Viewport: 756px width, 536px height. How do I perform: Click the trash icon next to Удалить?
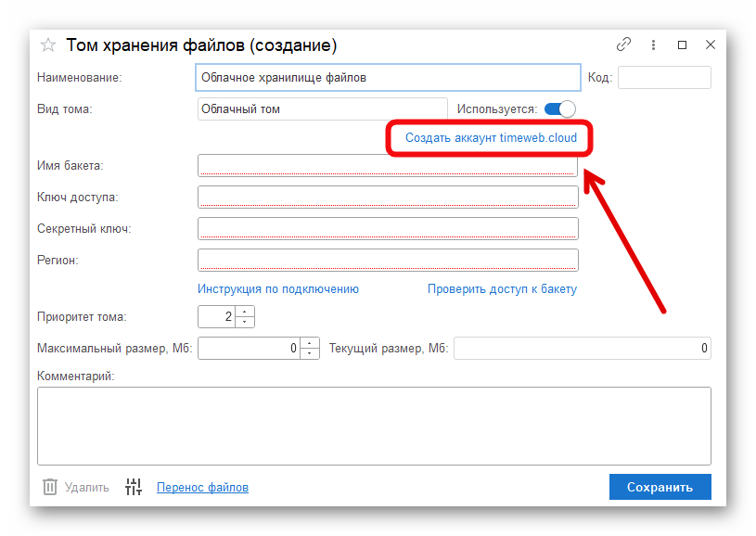point(50,487)
